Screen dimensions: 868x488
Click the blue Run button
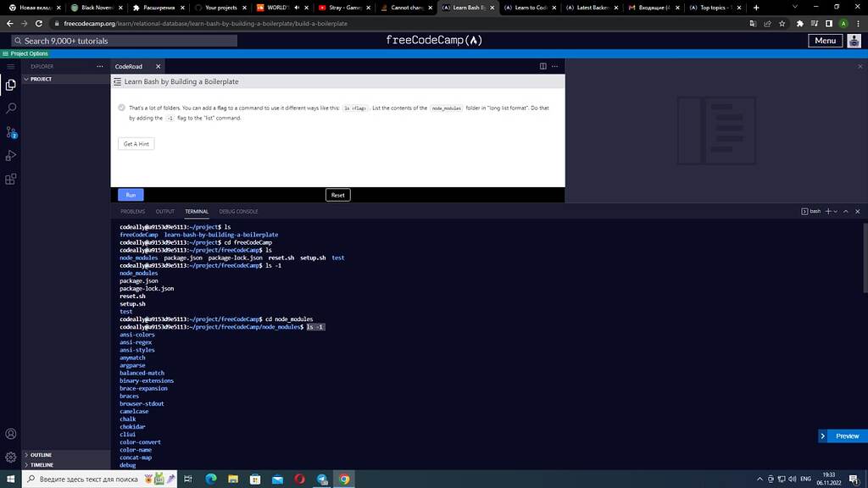(x=130, y=195)
